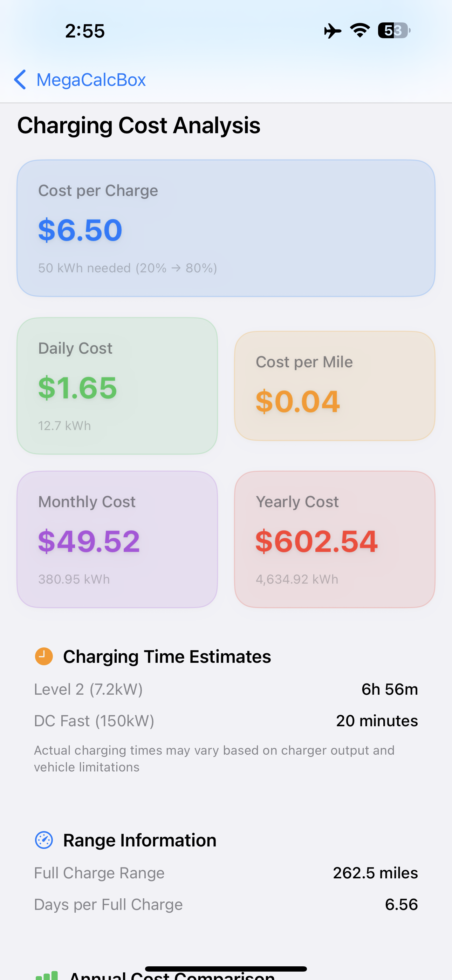Tap the 2:55 clock in status bar

[85, 31]
